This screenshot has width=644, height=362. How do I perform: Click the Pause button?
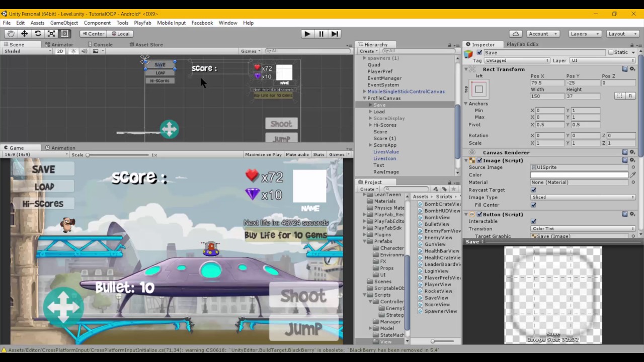click(x=321, y=34)
